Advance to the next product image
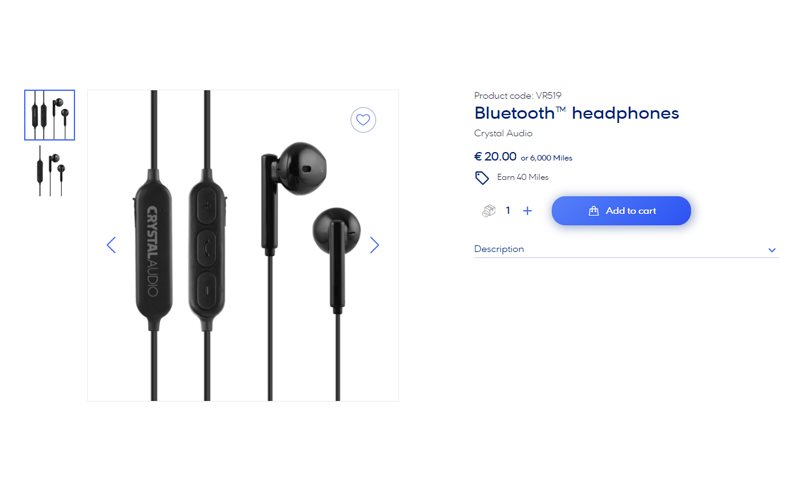 [x=374, y=245]
